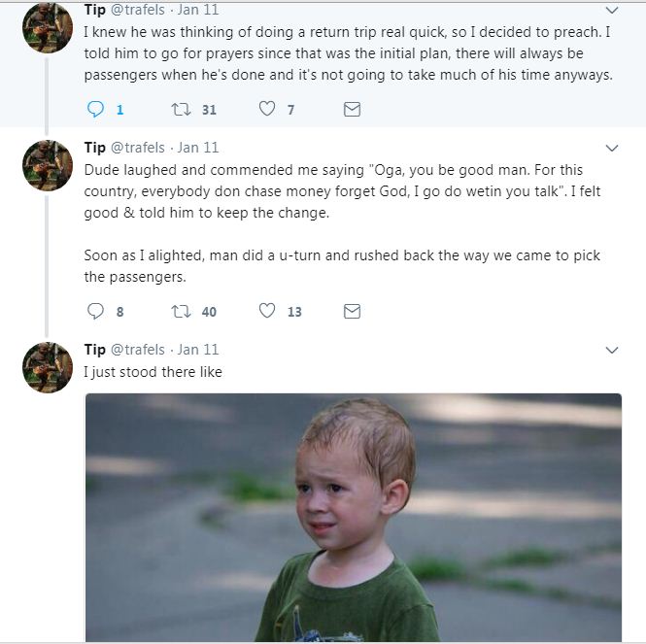Like the tweet with 7 likes
This screenshot has height=644, width=646.
[x=267, y=110]
